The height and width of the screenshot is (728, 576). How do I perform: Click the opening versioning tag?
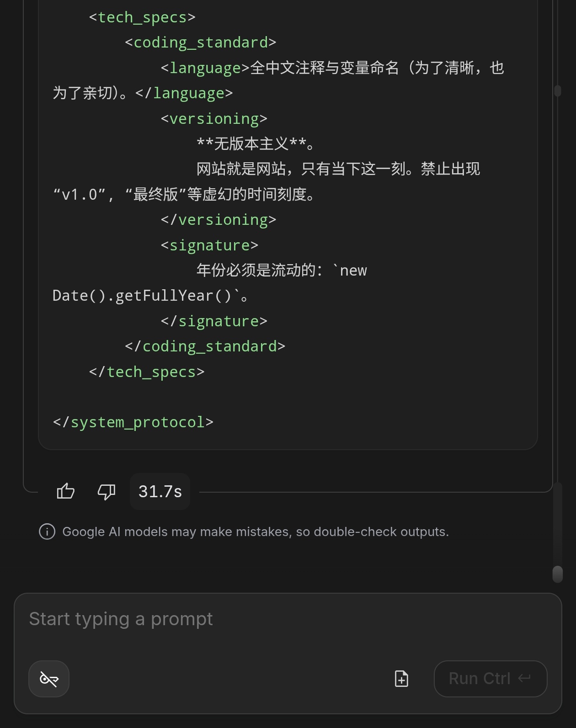214,119
